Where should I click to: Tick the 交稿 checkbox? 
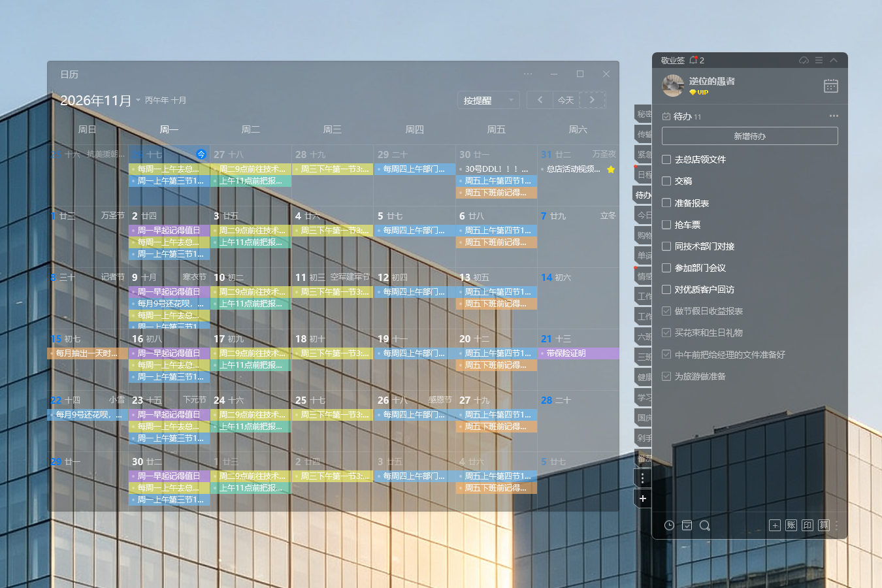pos(666,181)
